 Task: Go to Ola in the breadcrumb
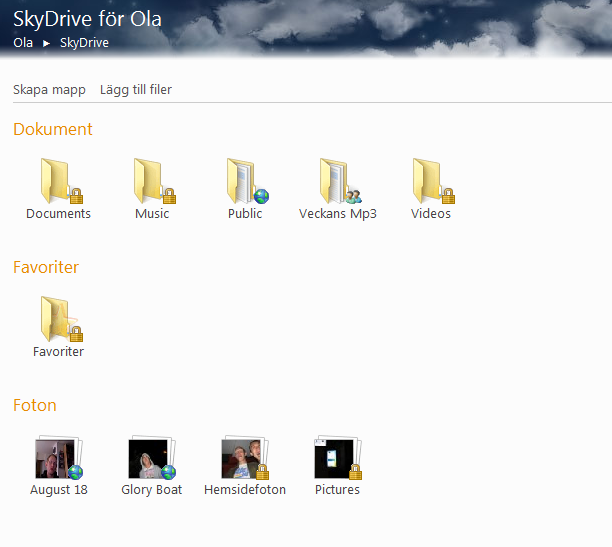point(23,43)
